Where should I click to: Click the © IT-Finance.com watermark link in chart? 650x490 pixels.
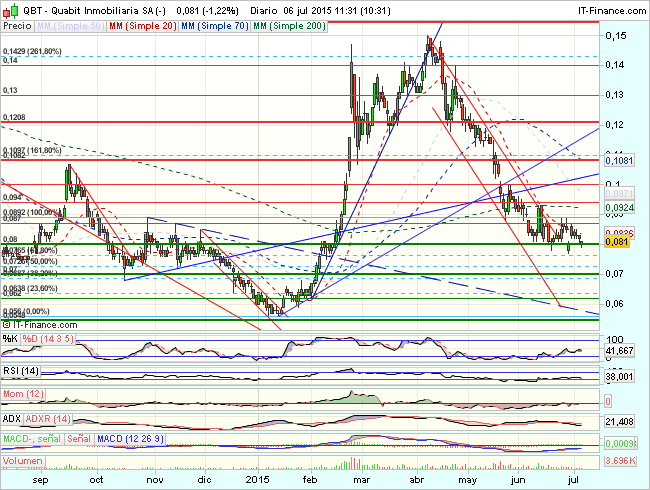(x=40, y=325)
